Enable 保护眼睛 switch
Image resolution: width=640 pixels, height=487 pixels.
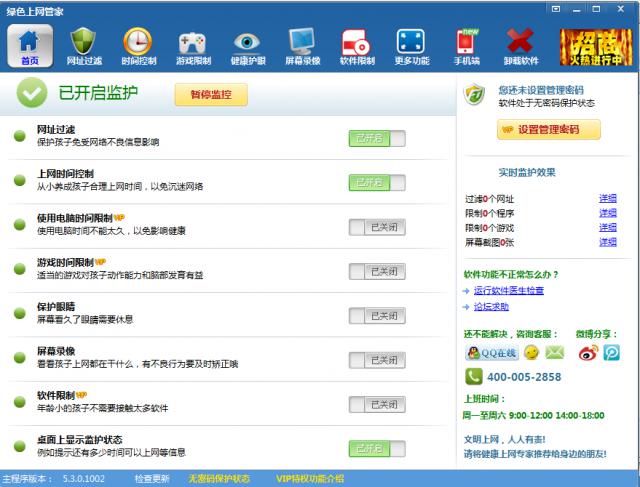pyautogui.click(x=377, y=316)
